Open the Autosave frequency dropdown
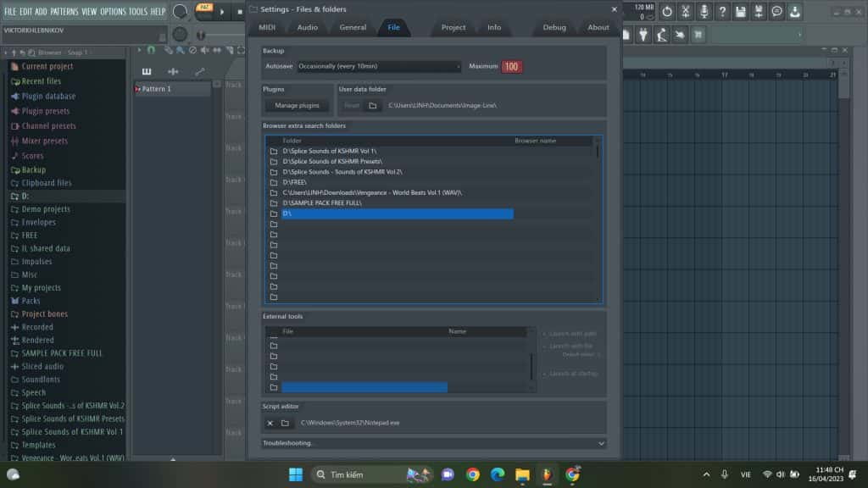 [379, 65]
